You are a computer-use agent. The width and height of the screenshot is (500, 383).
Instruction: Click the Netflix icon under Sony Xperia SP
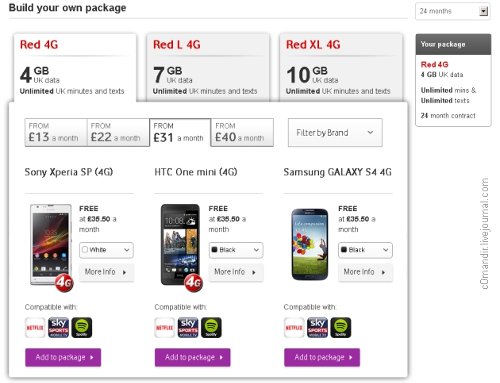coord(35,327)
